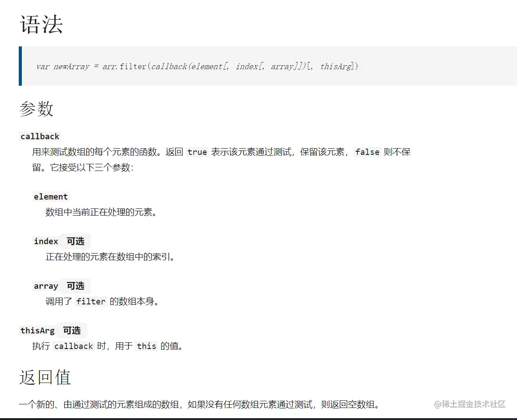Click the description 正在处理的元素在数组中的索引。

click(x=110, y=257)
